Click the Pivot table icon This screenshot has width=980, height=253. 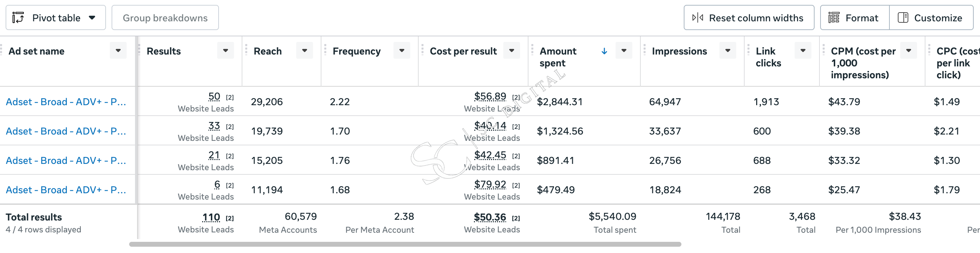click(18, 17)
